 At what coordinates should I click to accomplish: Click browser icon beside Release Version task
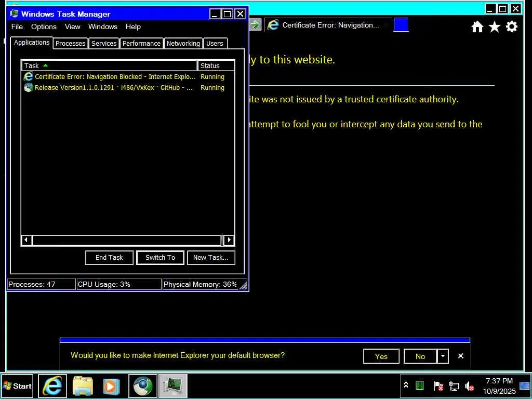(x=28, y=87)
